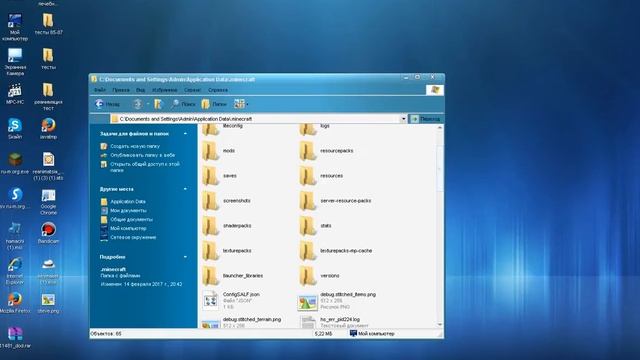The width and height of the screenshot is (640, 360).
Task: Select the Экранная Камера desktop shortcut
Action: [x=15, y=61]
